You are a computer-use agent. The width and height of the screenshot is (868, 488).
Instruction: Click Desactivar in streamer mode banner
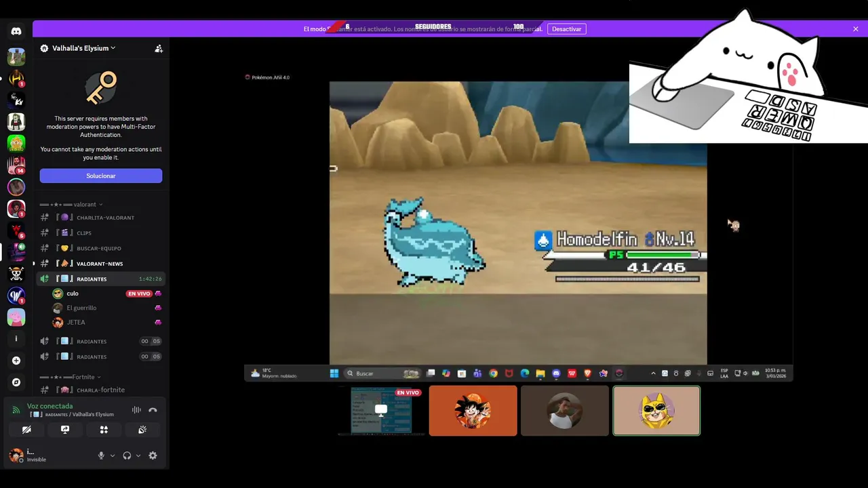566,29
